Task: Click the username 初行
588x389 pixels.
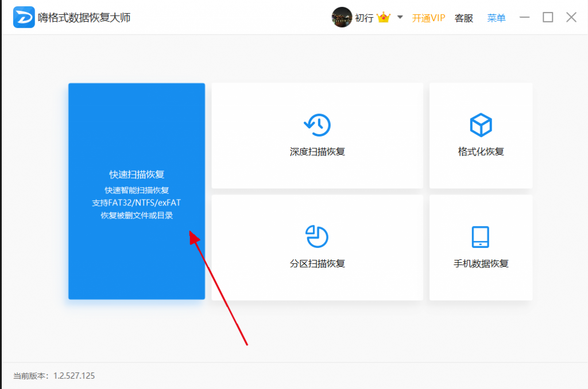Action: point(364,18)
